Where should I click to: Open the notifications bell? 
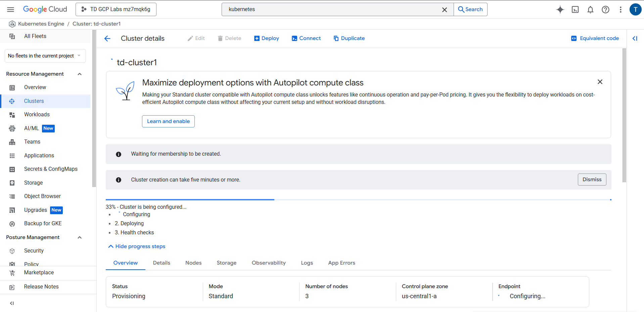(590, 9)
